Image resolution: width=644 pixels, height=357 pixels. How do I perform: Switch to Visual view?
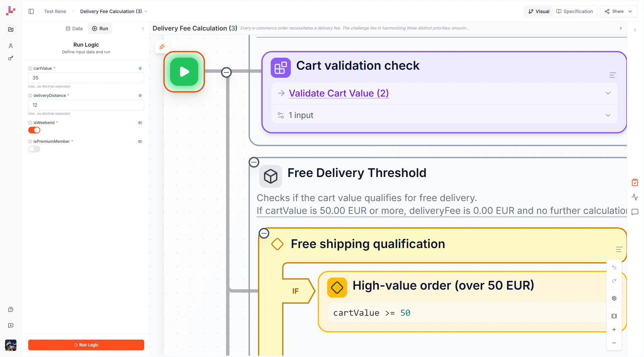pos(539,11)
